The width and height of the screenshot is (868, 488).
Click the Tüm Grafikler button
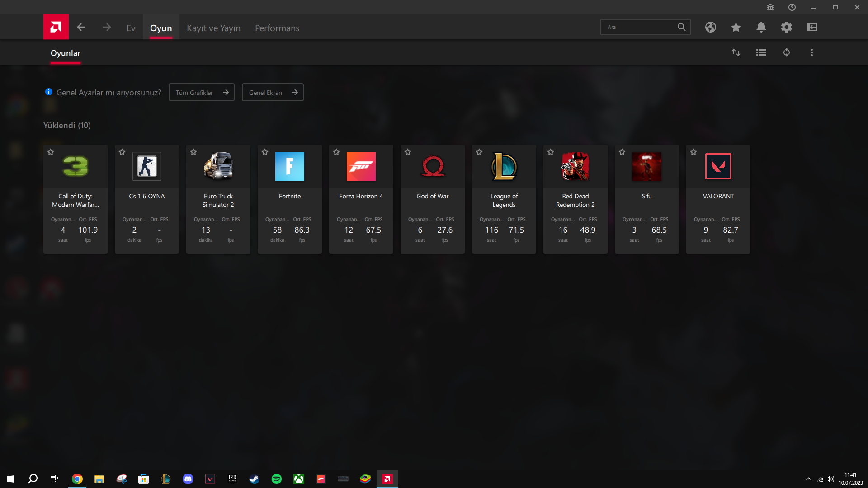pos(201,92)
